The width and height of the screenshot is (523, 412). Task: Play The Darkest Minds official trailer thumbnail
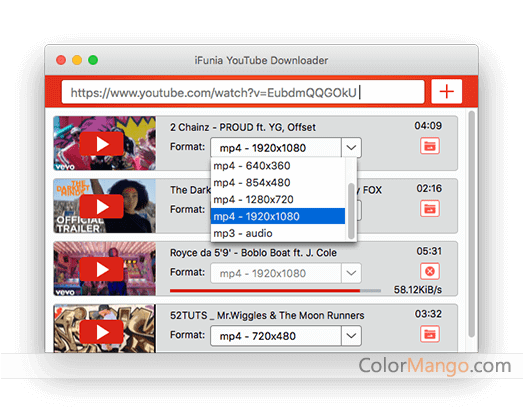101,207
